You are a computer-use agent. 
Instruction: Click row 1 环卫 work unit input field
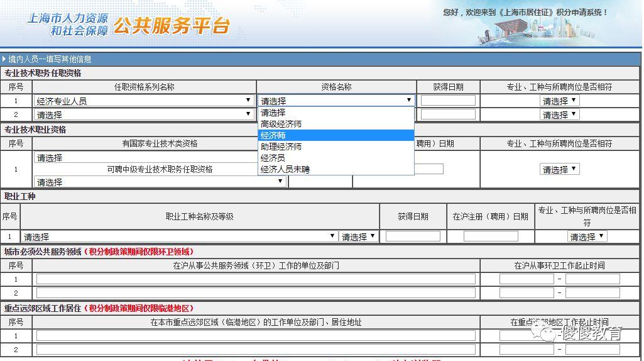tap(256, 279)
